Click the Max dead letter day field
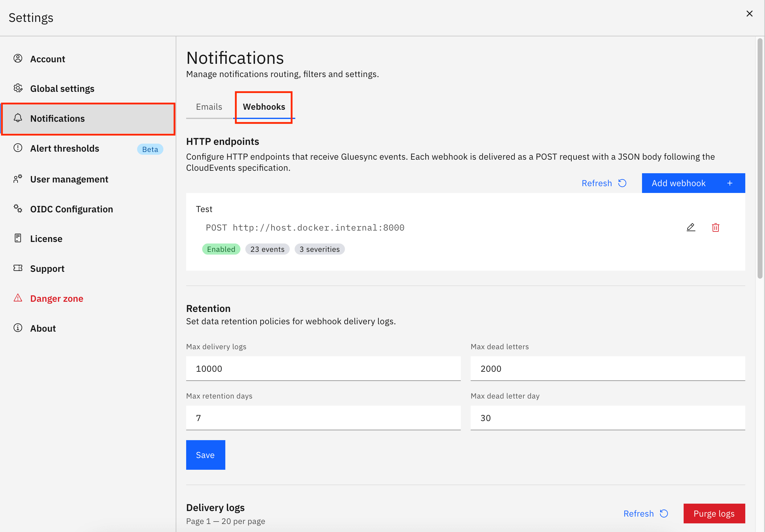765x532 pixels. pos(608,418)
